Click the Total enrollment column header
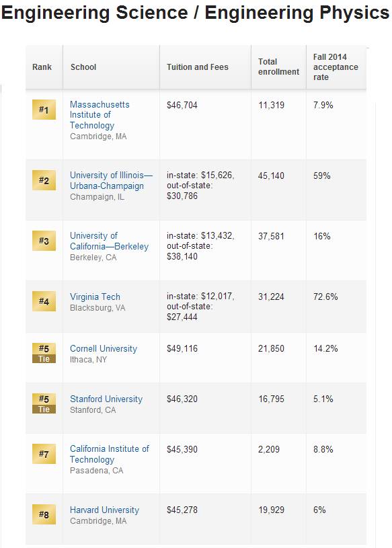 278,67
